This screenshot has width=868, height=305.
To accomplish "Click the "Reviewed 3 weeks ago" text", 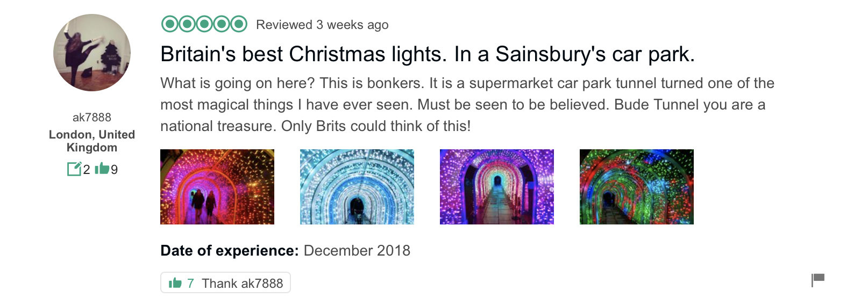I will (322, 25).
